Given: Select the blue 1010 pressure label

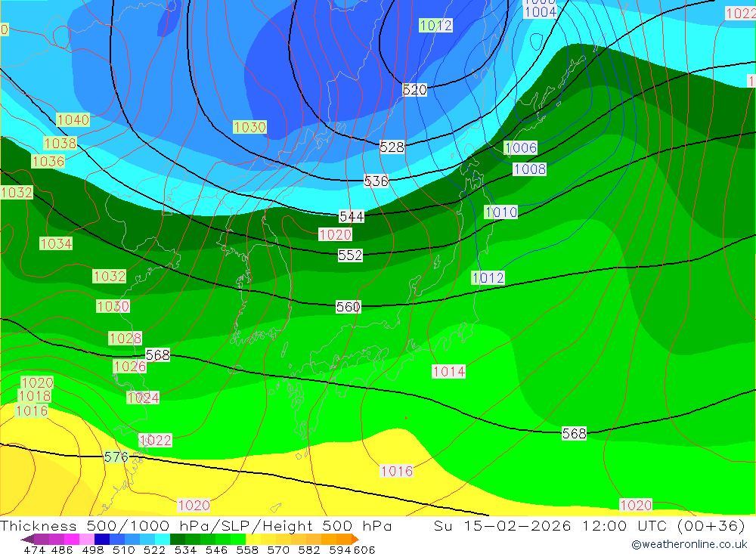Looking at the screenshot, I should pyautogui.click(x=501, y=212).
